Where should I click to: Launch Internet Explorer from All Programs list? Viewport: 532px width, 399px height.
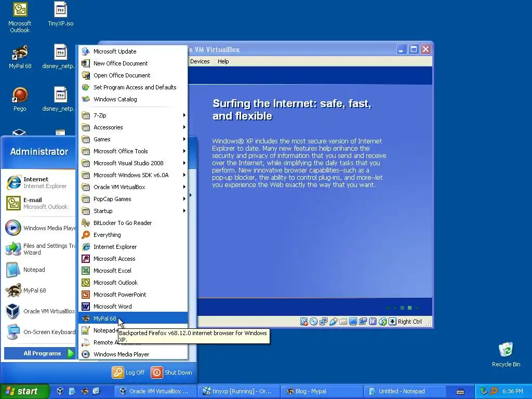(x=134, y=247)
